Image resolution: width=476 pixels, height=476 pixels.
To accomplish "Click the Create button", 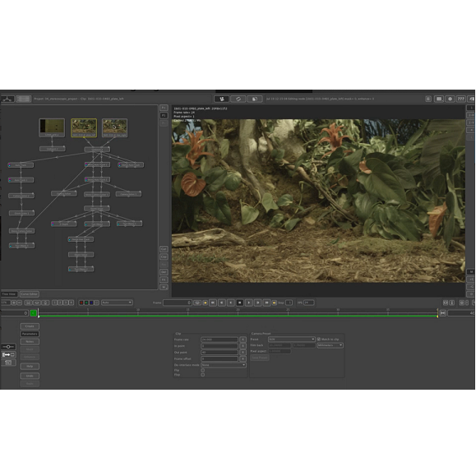I will (30, 326).
